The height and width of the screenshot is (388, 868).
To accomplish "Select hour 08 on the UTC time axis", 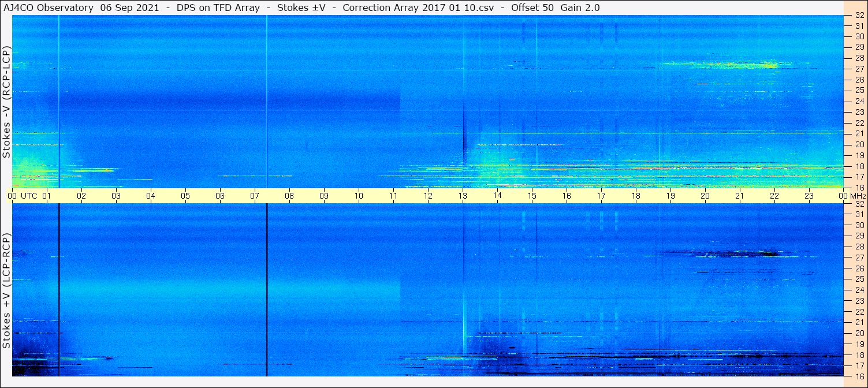I will [289, 196].
